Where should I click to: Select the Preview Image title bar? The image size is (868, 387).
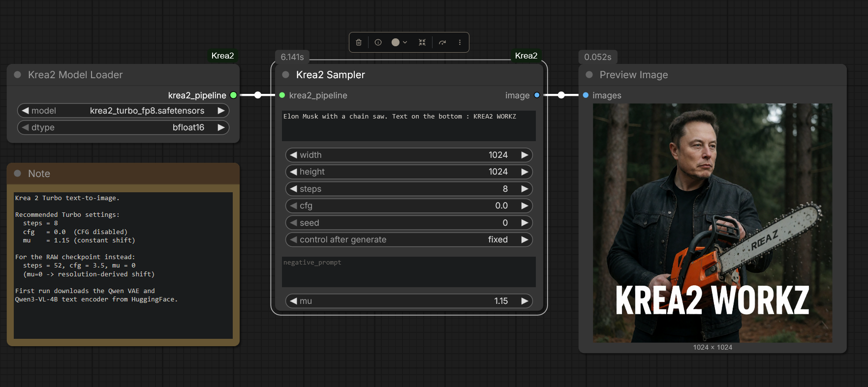pos(713,75)
